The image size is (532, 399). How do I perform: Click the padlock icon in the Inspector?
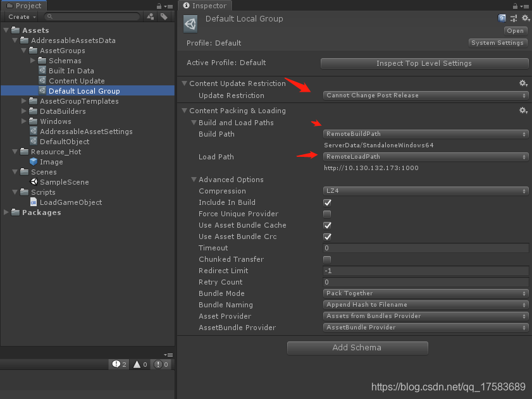(x=515, y=6)
